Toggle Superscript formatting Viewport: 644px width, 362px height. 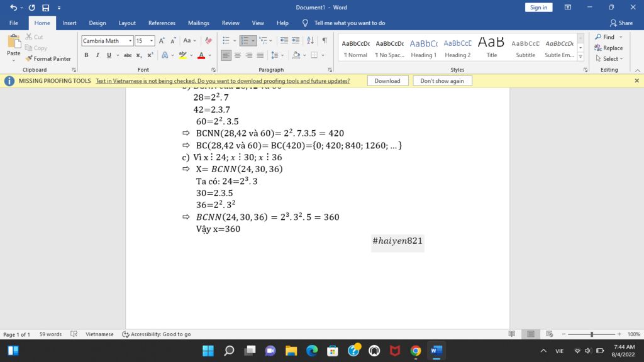pyautogui.click(x=150, y=55)
